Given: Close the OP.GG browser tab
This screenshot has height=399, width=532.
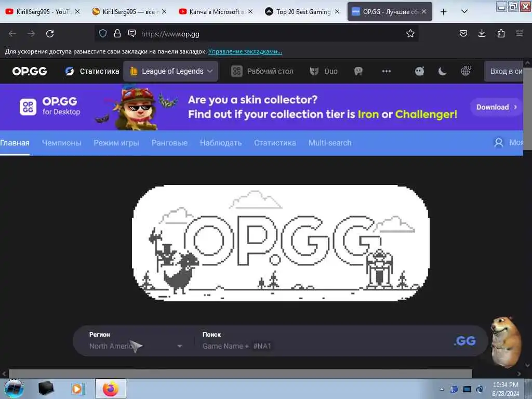Looking at the screenshot, I should 424,11.
